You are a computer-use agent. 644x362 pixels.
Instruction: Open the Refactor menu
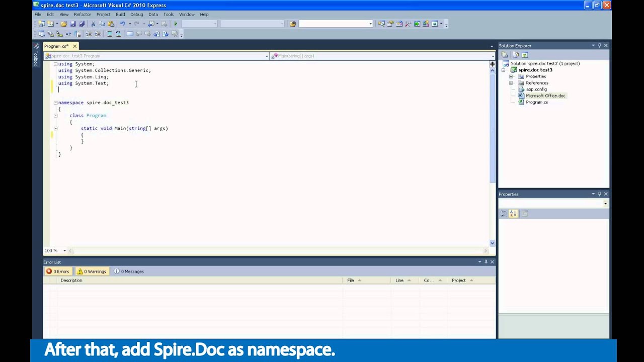coord(83,14)
